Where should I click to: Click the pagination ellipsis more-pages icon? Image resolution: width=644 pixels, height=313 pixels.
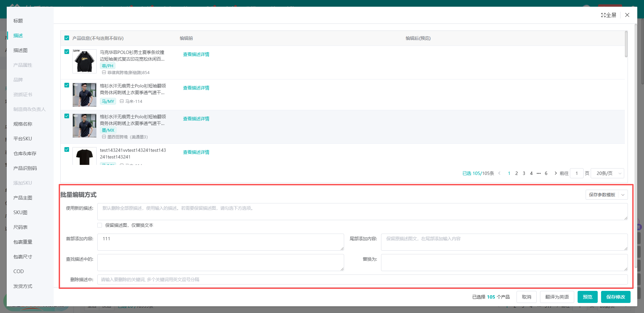tap(539, 173)
